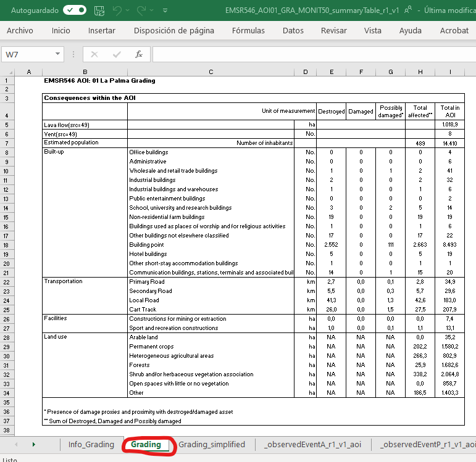Image resolution: width=476 pixels, height=462 pixels.
Task: Select row 18 header
Action: pyautogui.click(x=7, y=245)
